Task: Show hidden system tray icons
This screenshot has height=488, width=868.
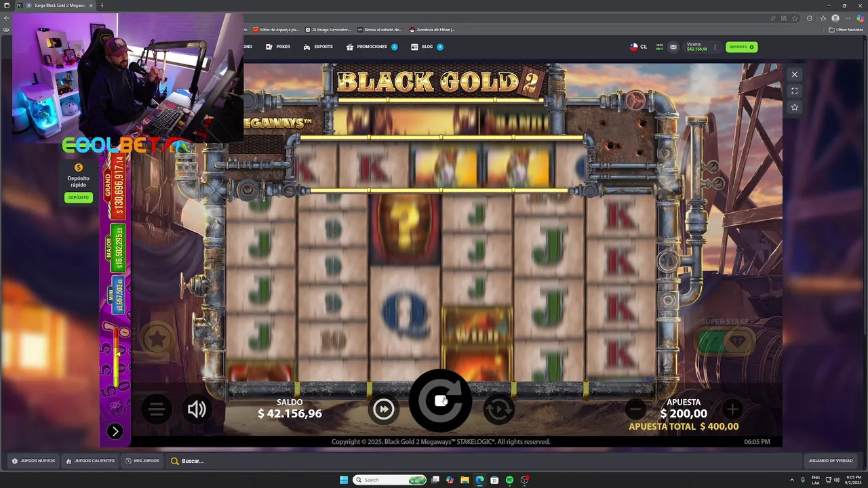Action: click(x=792, y=480)
